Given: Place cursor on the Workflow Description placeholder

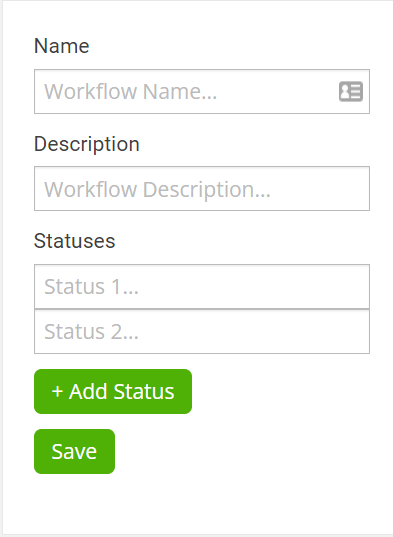Looking at the screenshot, I should (x=157, y=190).
